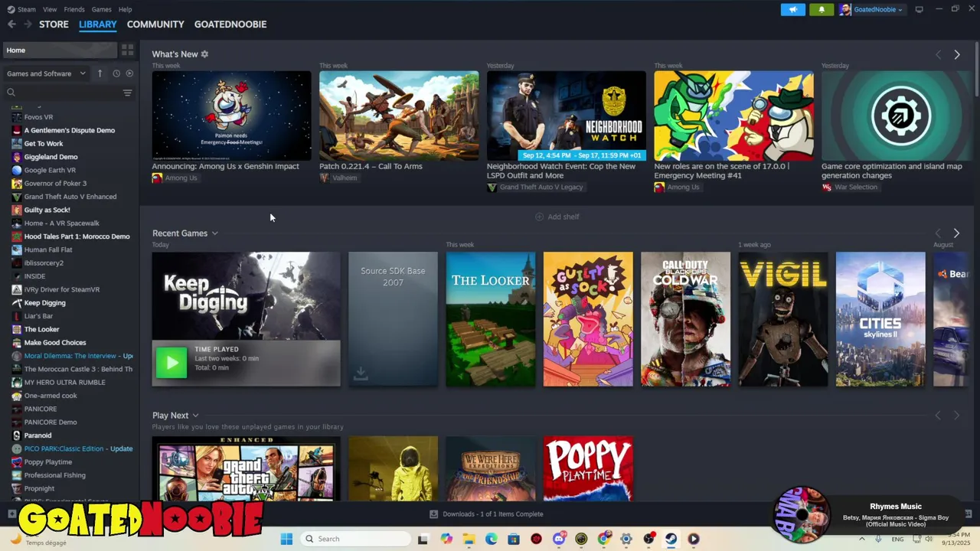Open Cities Skylines II cover
980x551 pixels.
tap(880, 319)
